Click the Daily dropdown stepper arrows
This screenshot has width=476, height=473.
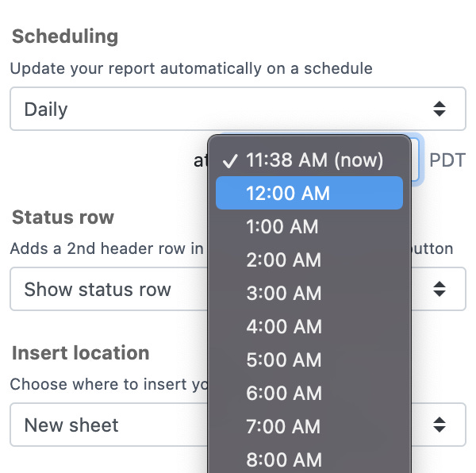point(440,109)
